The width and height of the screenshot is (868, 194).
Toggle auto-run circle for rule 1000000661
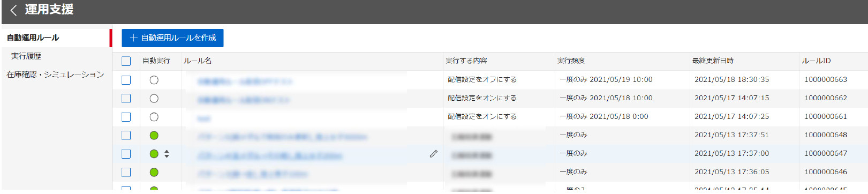[x=154, y=117]
